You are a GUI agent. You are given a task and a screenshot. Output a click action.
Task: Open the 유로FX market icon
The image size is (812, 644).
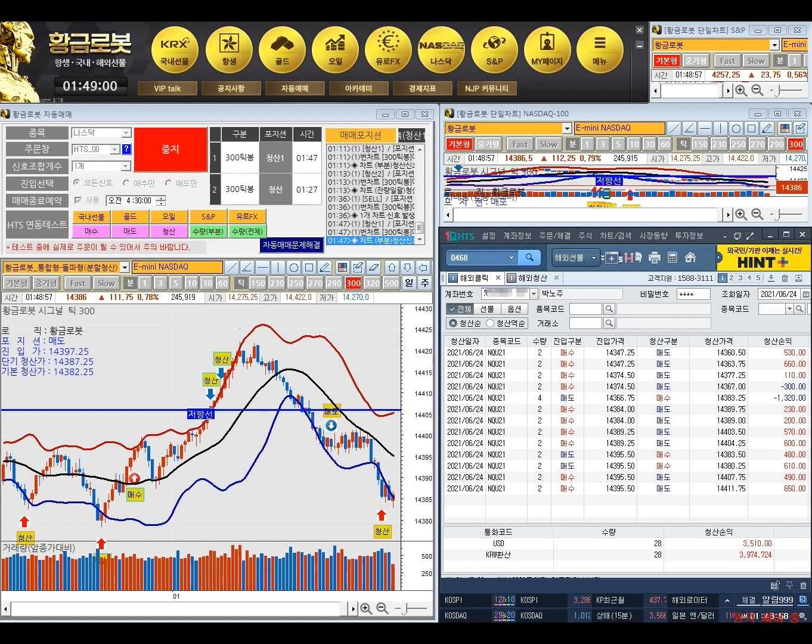click(x=388, y=51)
